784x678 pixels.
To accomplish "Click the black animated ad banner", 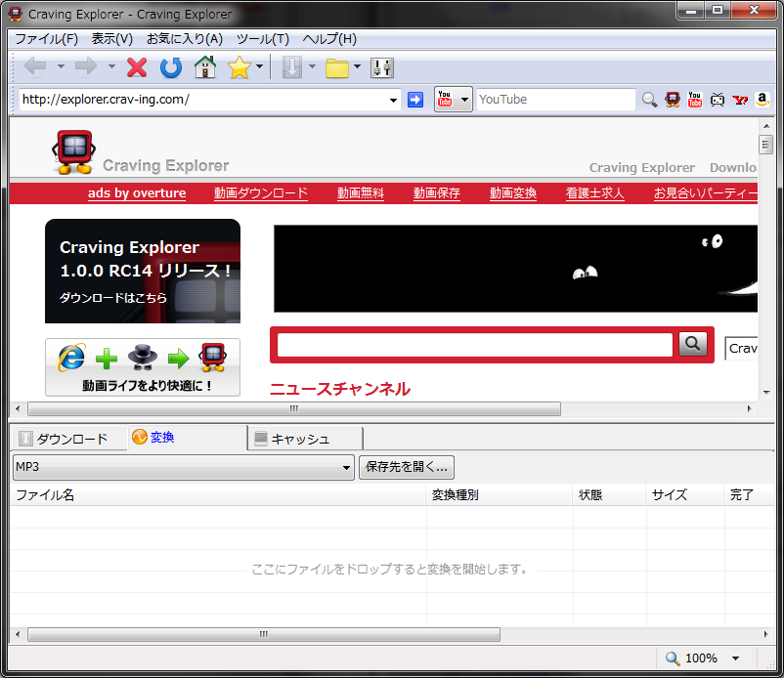I will [515, 269].
